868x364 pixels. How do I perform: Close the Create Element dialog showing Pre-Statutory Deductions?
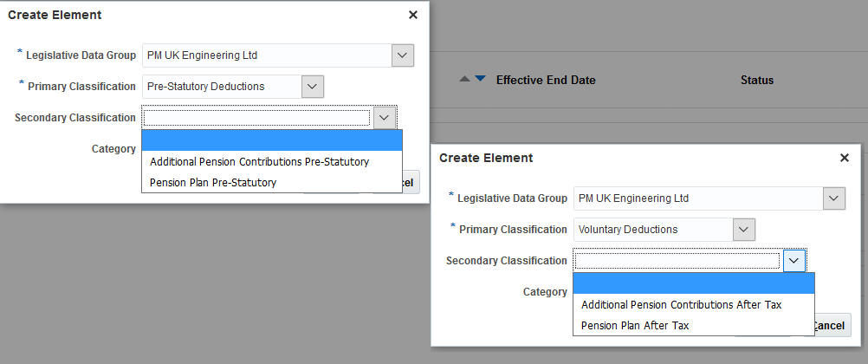point(413,15)
